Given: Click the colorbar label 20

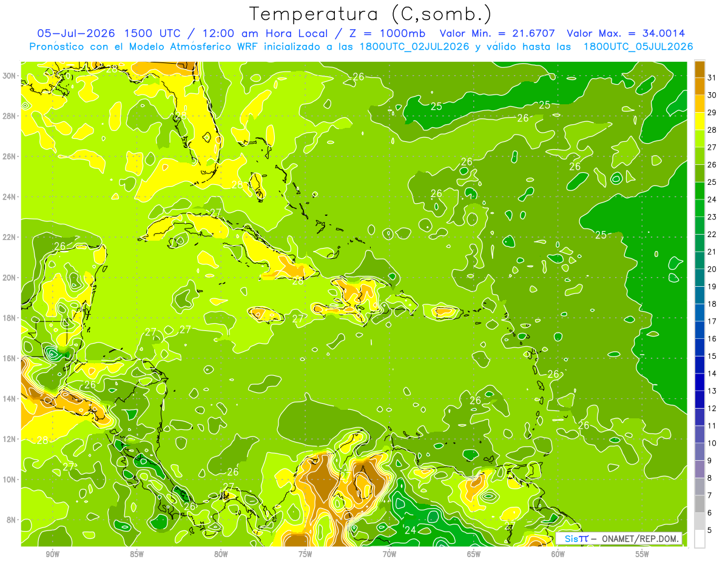Looking at the screenshot, I should pos(712,269).
